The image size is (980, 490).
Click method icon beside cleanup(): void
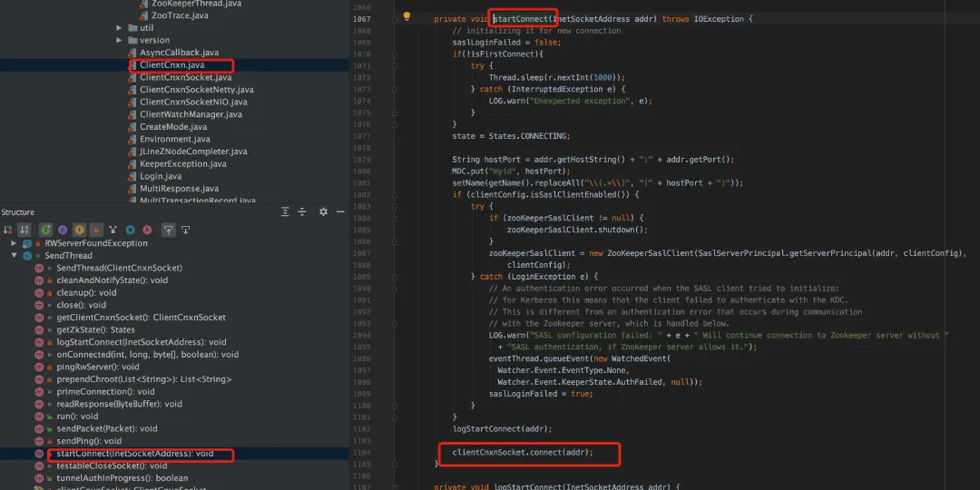[x=39, y=292]
